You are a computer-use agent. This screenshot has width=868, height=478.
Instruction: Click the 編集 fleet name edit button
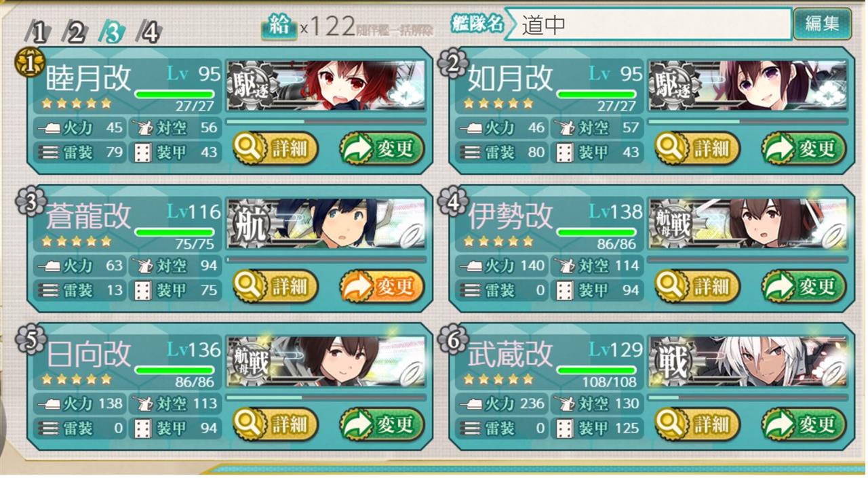[822, 24]
